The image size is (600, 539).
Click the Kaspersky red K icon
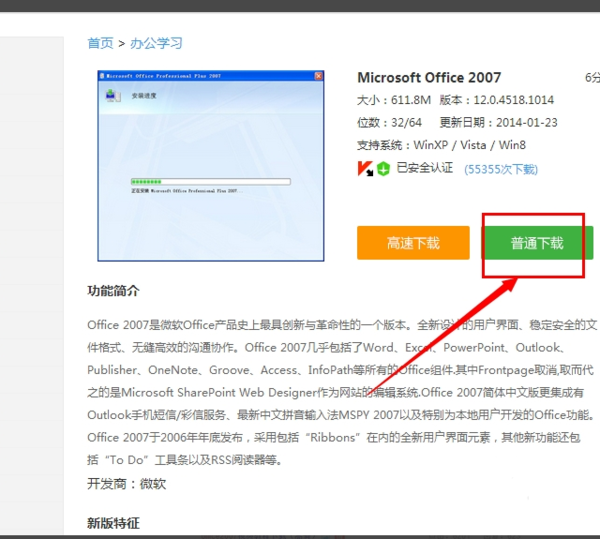tap(365, 168)
